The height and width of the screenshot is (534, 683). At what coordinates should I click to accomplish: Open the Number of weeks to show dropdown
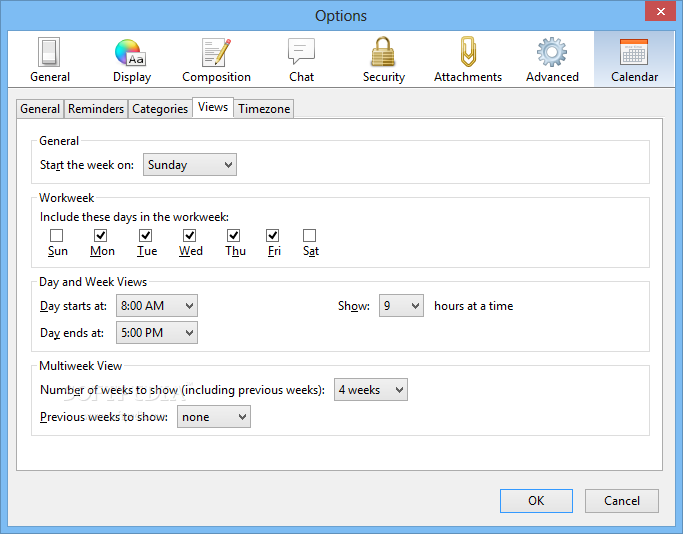(371, 390)
